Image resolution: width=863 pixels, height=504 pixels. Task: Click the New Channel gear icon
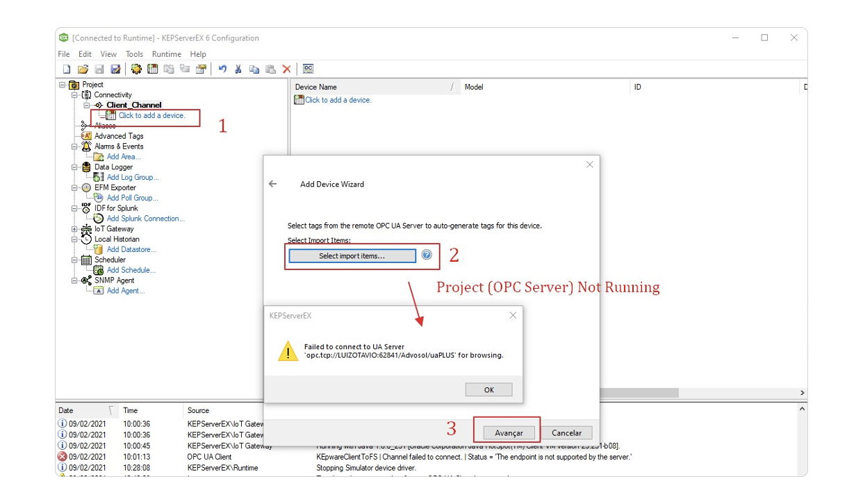click(x=136, y=69)
